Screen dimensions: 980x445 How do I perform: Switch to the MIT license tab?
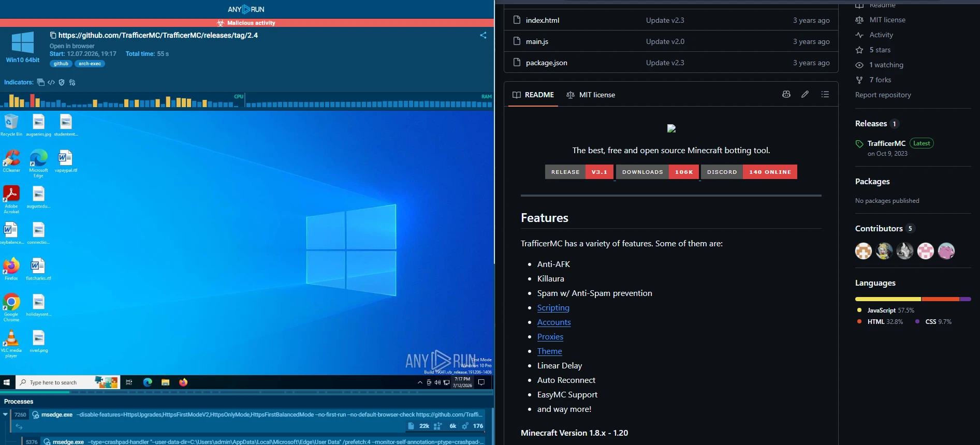click(591, 95)
